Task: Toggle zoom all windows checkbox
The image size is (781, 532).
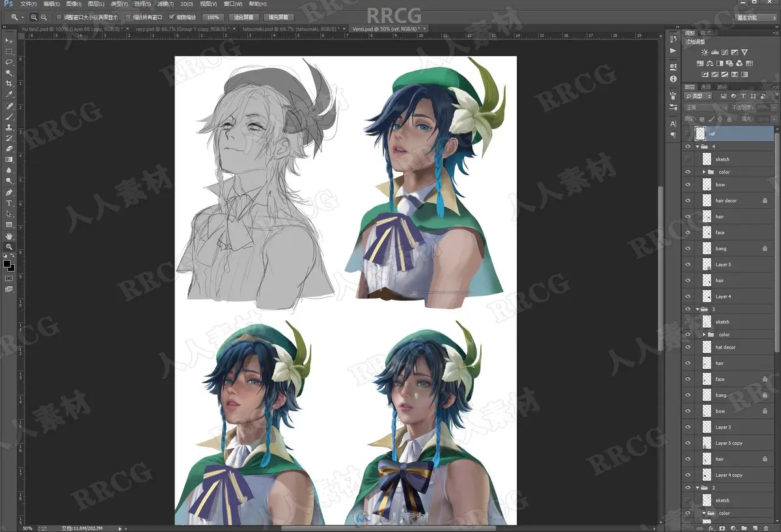Action: coord(128,18)
